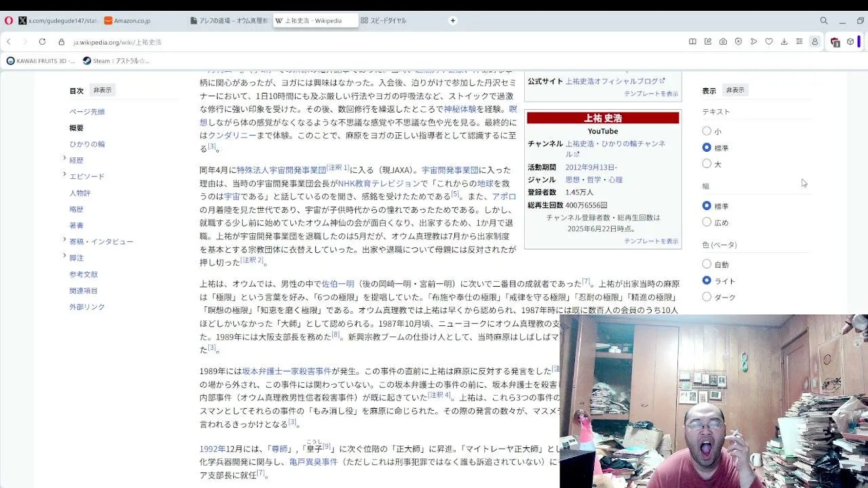Click the play-arrow flow icon in the address bar
Image resolution: width=868 pixels, height=488 pixels.
coord(753,42)
